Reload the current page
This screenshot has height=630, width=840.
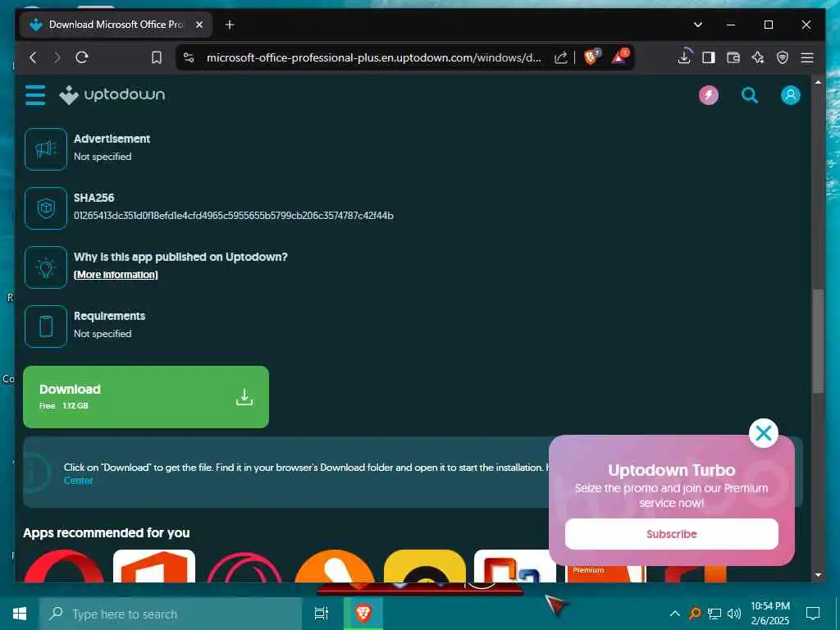(x=82, y=57)
